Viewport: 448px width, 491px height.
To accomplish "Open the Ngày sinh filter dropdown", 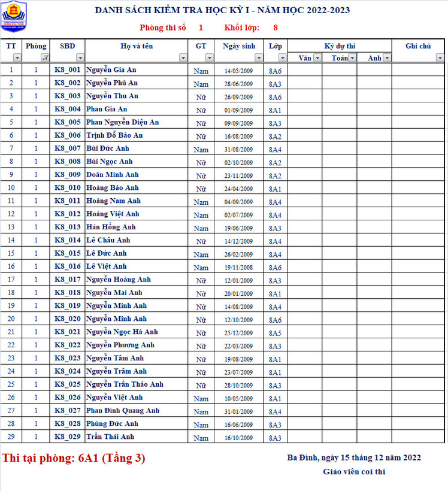I will click(259, 58).
